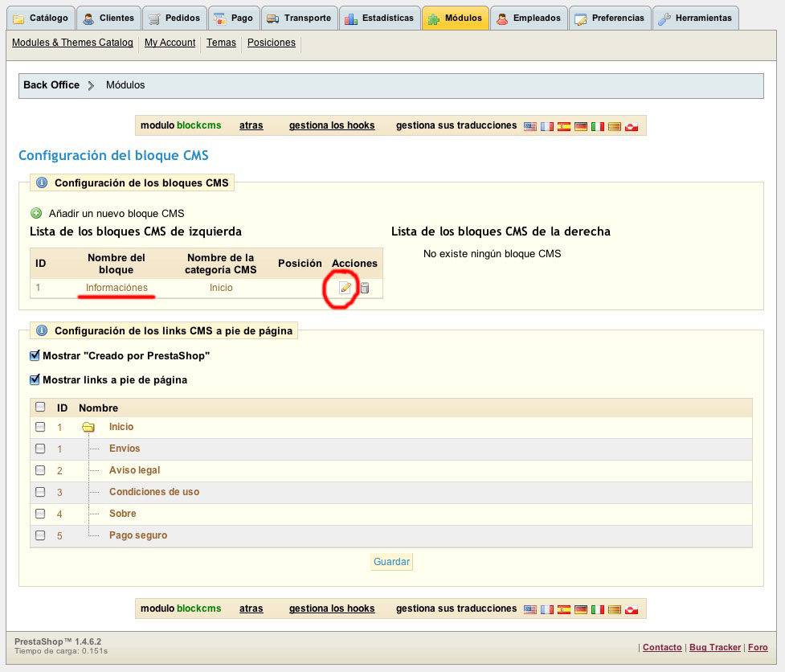Viewport: 785px width, 672px height.
Task: Choose Catalan flag in upper translations bar
Action: point(615,126)
